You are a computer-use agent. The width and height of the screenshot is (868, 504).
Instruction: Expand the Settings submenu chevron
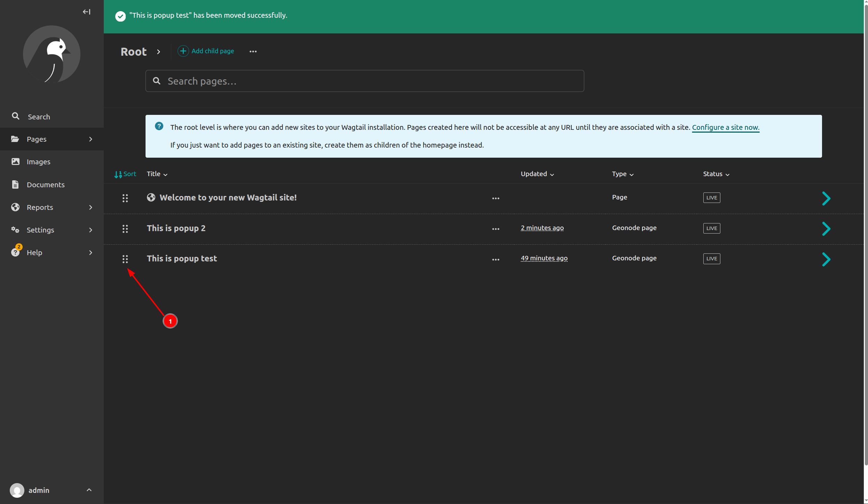point(91,230)
